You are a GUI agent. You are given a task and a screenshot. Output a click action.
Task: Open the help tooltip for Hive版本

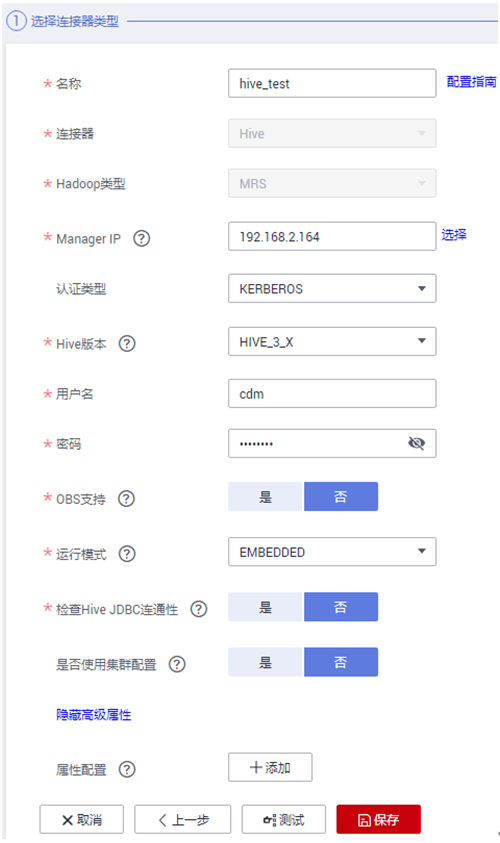click(x=127, y=343)
